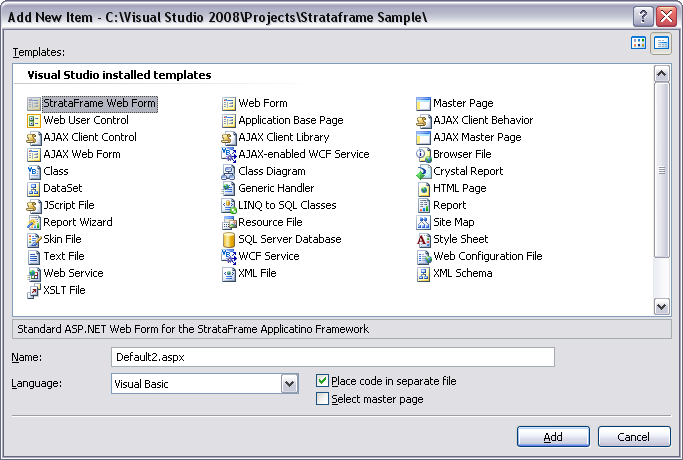Uncheck Place code in separate file

322,381
